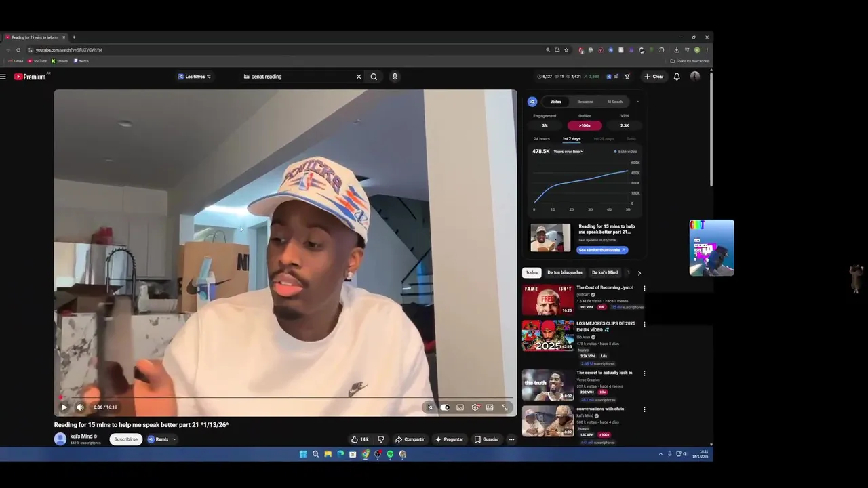
Task: Click the twitch bookmark
Action: pyautogui.click(x=81, y=61)
